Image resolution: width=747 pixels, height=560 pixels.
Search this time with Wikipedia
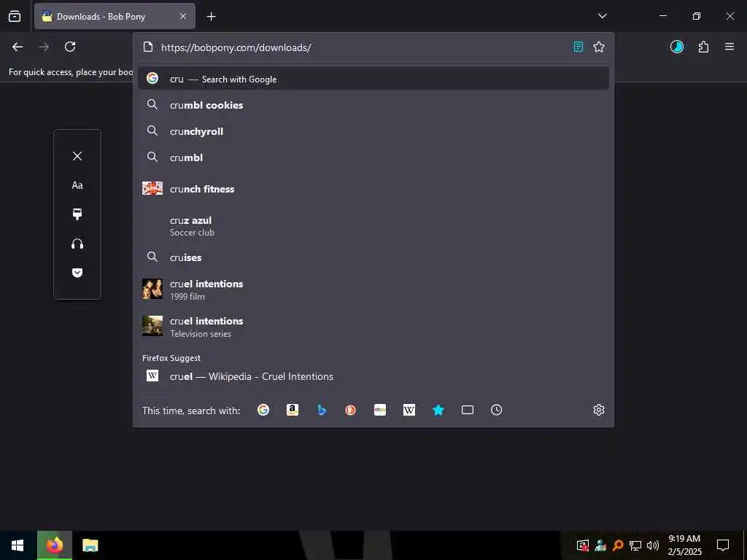pos(409,410)
